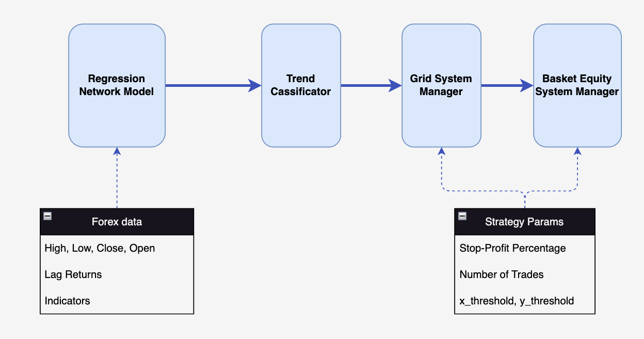This screenshot has height=339, width=644.
Task: Select the Basket Equity System Manager block
Action: point(577,85)
